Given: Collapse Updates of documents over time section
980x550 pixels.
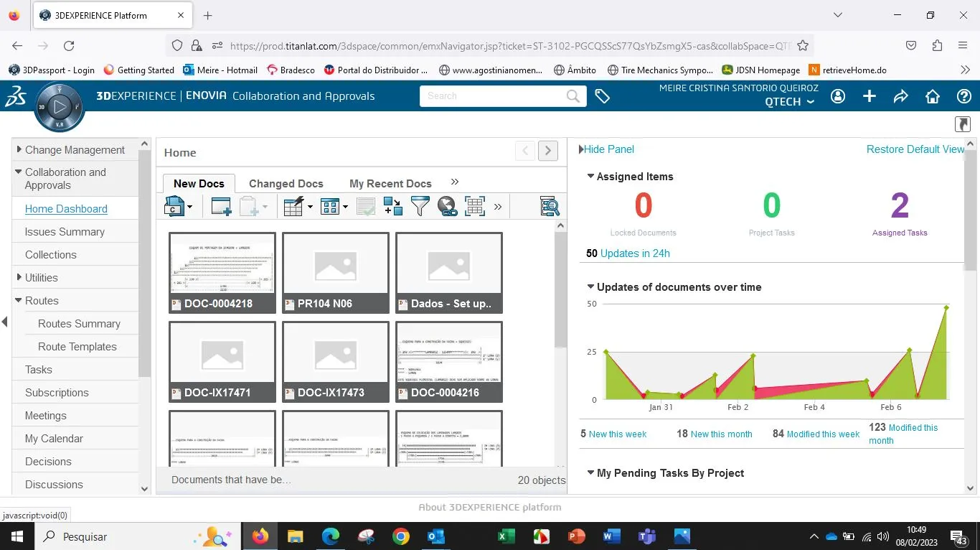Looking at the screenshot, I should [x=590, y=287].
